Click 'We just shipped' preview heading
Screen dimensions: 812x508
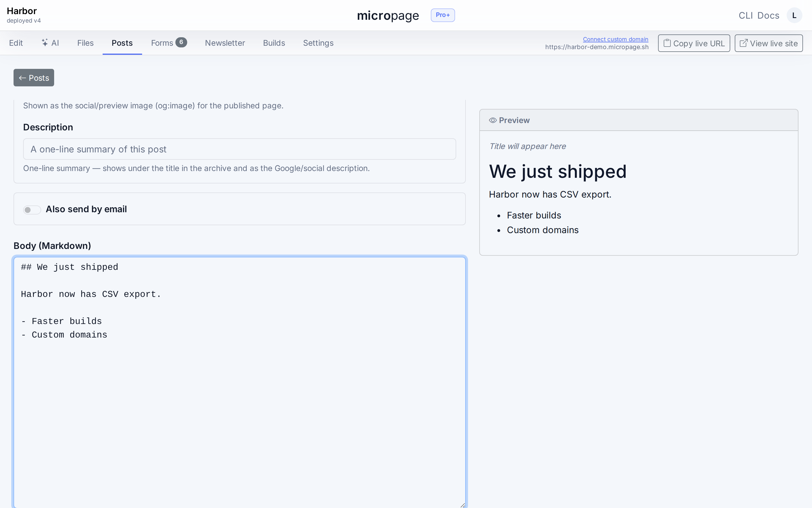(558, 171)
